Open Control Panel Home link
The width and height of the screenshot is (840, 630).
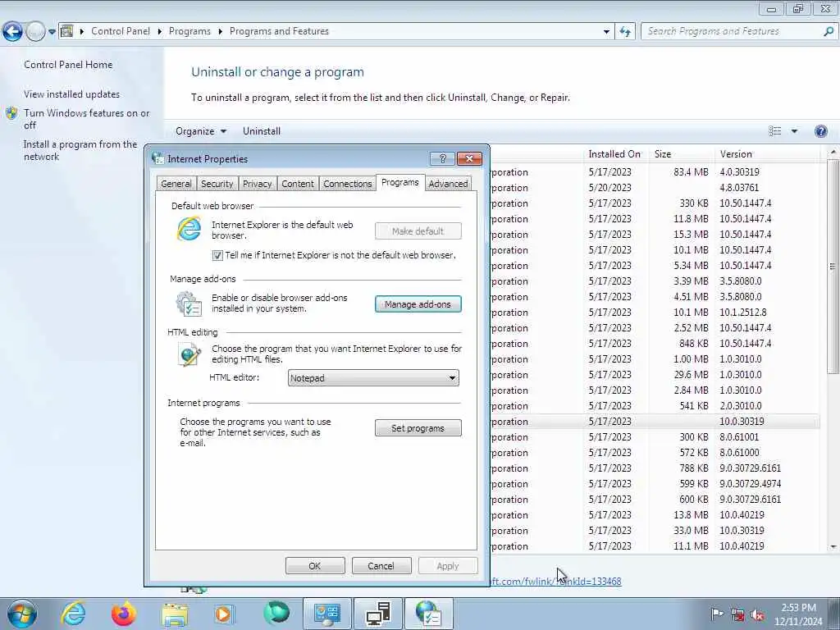[x=68, y=65]
